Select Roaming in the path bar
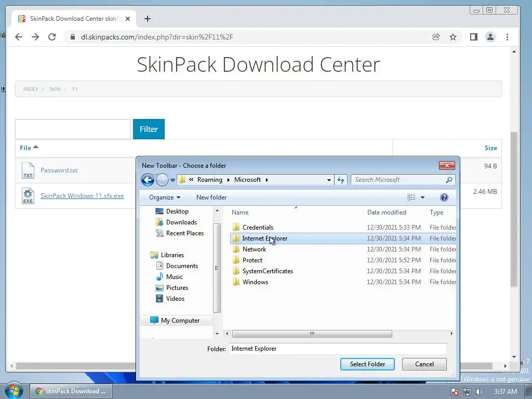This screenshot has width=532, height=399. click(x=210, y=179)
